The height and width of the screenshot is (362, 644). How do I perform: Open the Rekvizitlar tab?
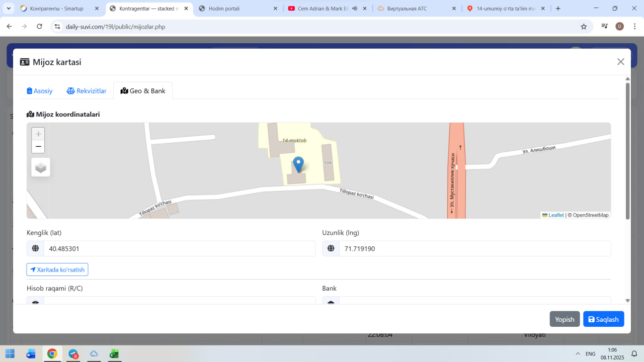(87, 91)
